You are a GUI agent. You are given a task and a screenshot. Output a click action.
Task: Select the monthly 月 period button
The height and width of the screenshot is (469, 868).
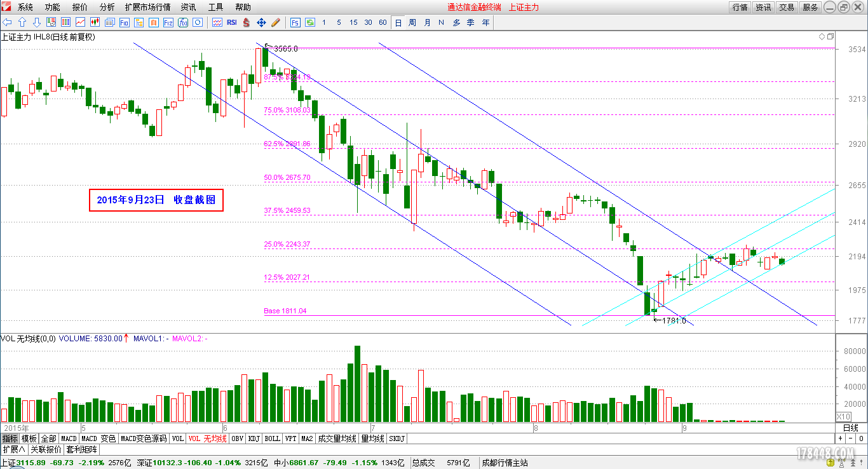427,22
